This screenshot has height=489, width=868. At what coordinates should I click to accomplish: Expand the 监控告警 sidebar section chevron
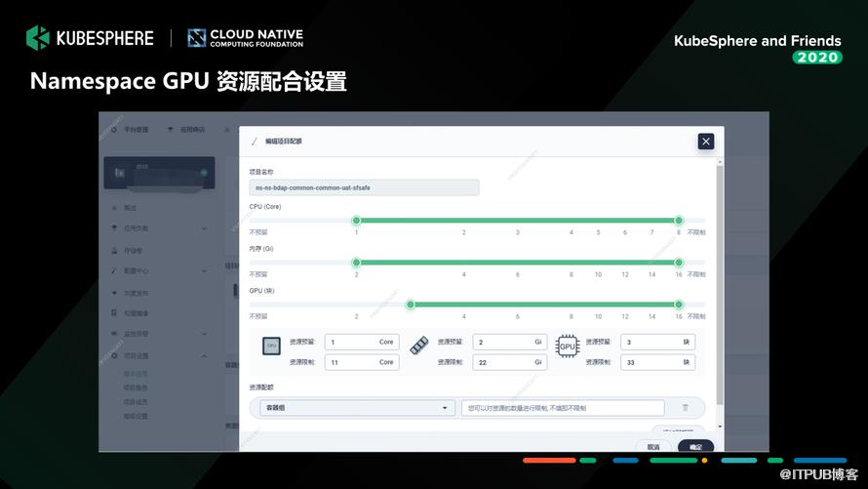[x=204, y=334]
